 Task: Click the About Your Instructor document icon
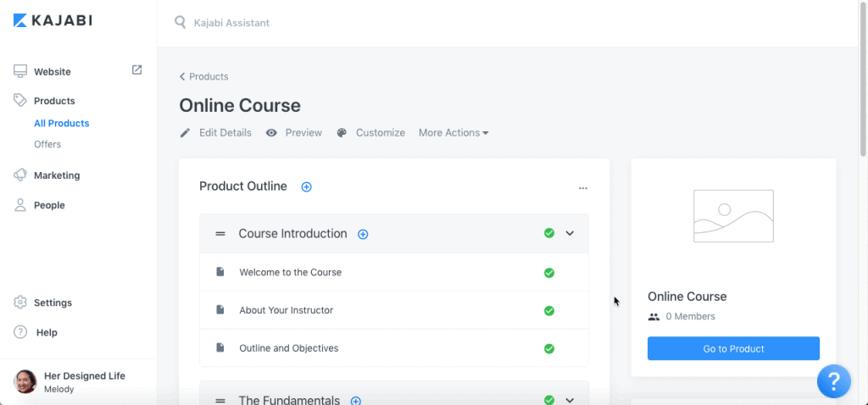tap(220, 310)
